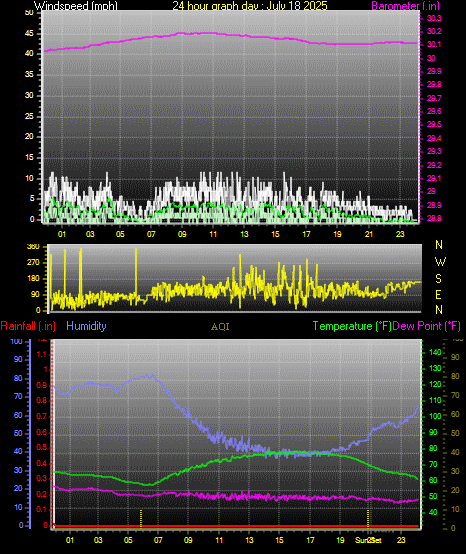Click the 30.3 barometer scale value

pos(434,18)
